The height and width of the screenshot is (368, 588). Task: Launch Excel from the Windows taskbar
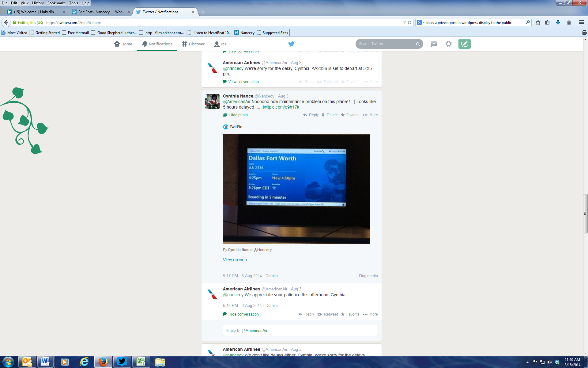pyautogui.click(x=141, y=362)
